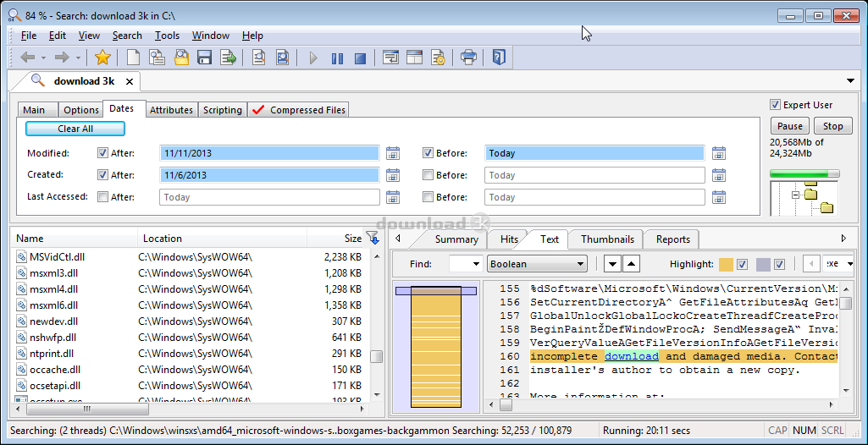Click the forward arrow toolbar icon
Screen dimensions: 868x445
pyautogui.click(x=62, y=58)
